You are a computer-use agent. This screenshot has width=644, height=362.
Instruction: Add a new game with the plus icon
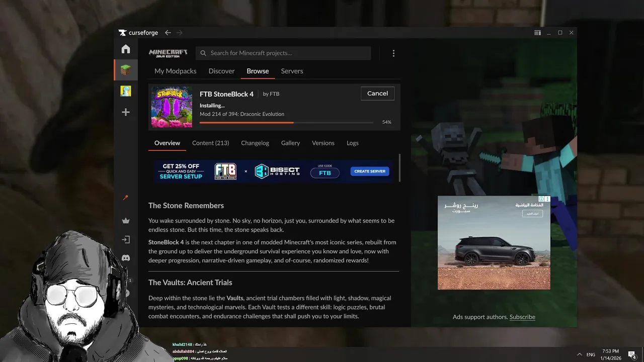126,112
